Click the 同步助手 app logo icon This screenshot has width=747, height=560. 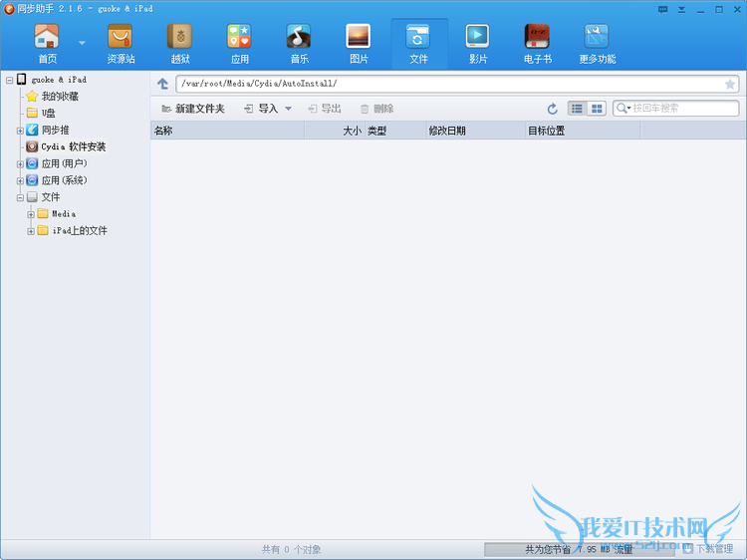pos(9,9)
